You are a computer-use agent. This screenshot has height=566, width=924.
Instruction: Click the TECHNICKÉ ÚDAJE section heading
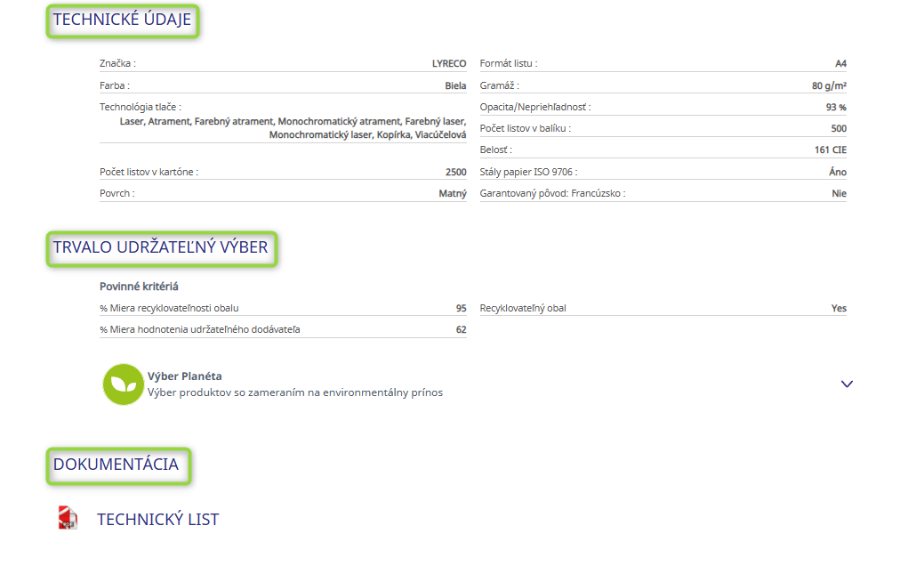(x=123, y=20)
